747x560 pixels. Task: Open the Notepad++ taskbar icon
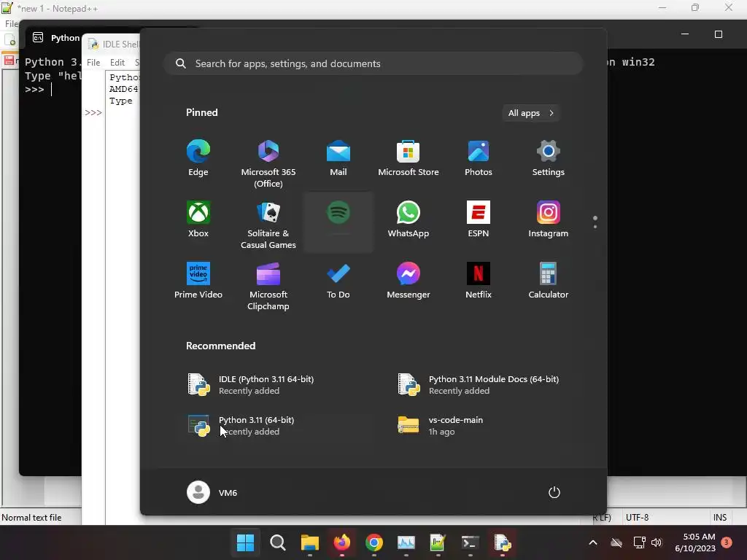438,542
